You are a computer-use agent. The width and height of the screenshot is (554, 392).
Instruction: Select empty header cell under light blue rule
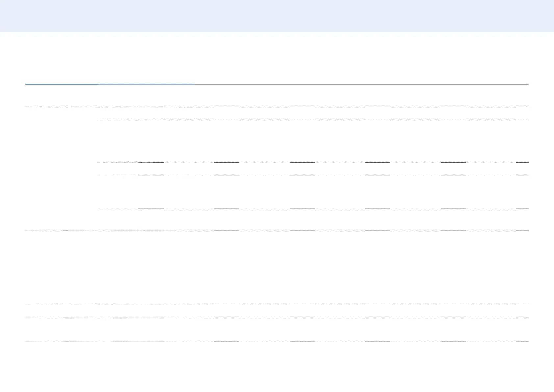146,95
